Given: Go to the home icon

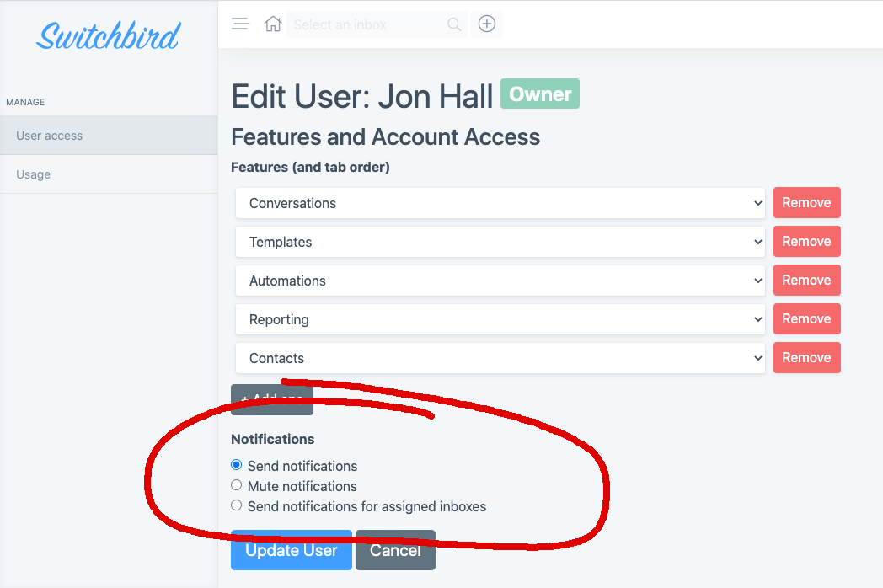Looking at the screenshot, I should 273,24.
